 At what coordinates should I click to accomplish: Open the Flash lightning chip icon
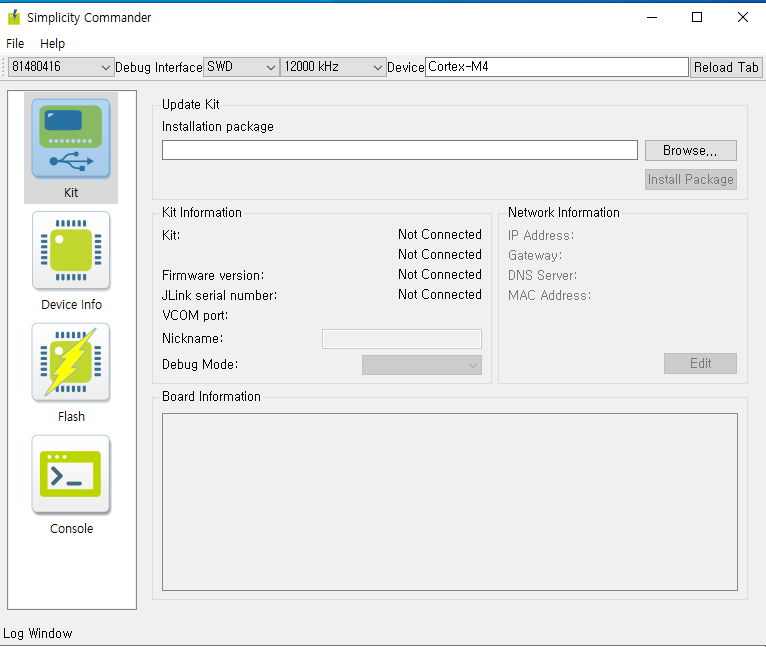point(71,363)
